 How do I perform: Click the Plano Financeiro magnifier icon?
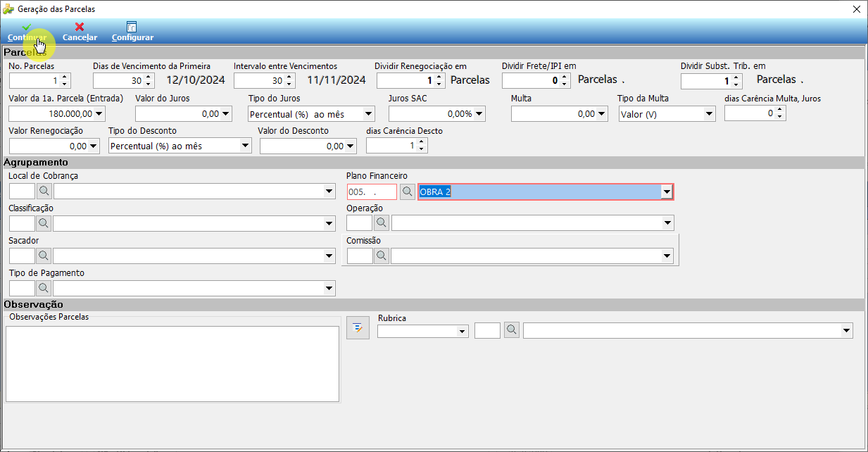tap(408, 192)
